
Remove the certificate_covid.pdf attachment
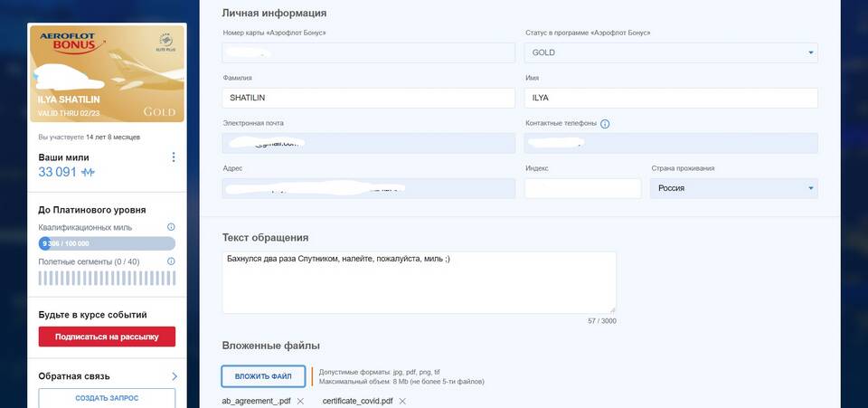coord(402,401)
